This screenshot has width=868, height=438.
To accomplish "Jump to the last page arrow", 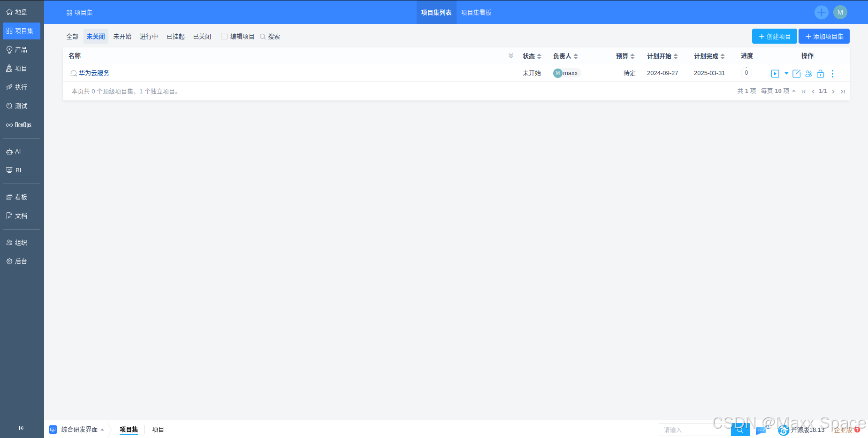I will click(x=843, y=92).
